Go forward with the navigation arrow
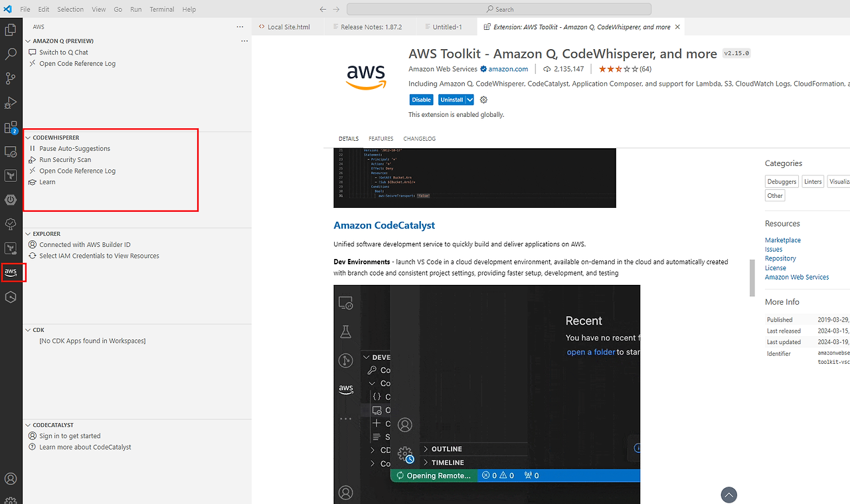This screenshot has height=504, width=850. click(x=337, y=9)
